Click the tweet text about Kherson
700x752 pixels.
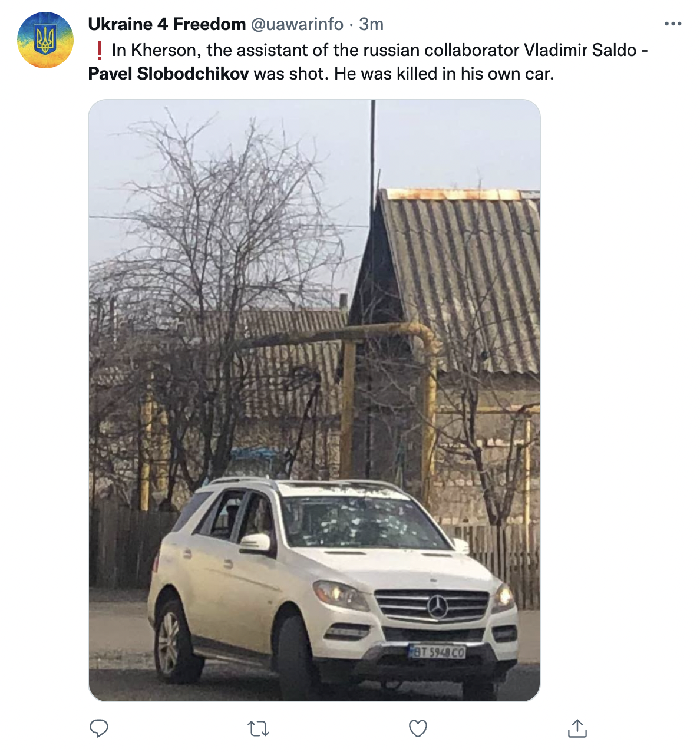point(368,62)
